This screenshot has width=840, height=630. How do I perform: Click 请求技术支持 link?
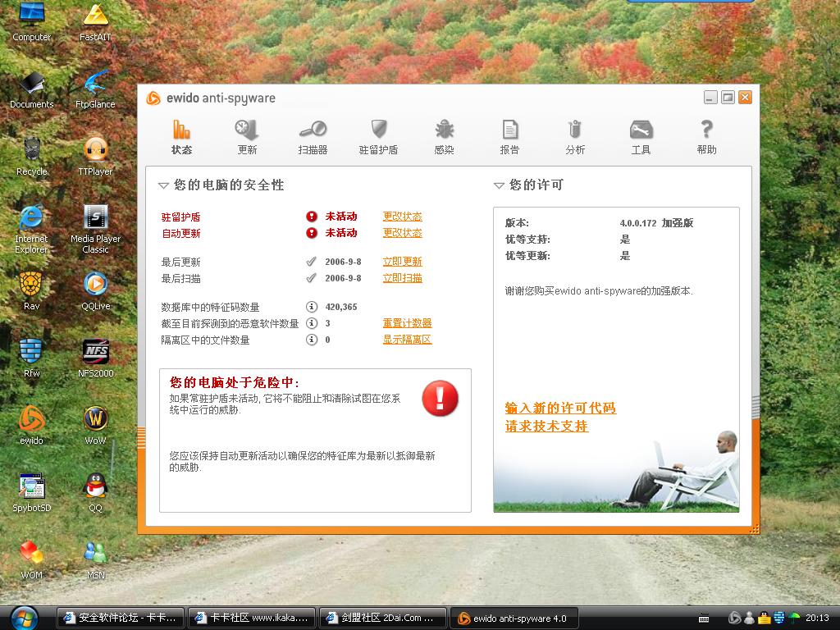tap(546, 427)
